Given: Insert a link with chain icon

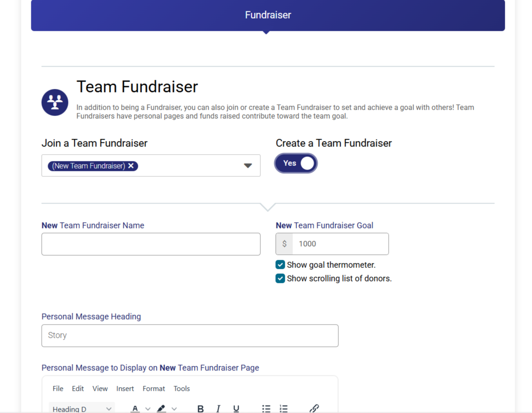Looking at the screenshot, I should click(x=314, y=408).
